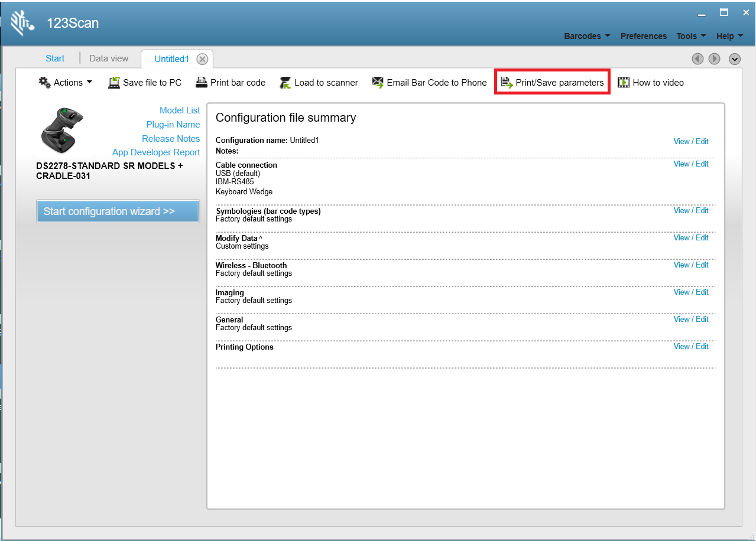Open Email Bar Code to Phone
The image size is (756, 541).
(377, 82)
